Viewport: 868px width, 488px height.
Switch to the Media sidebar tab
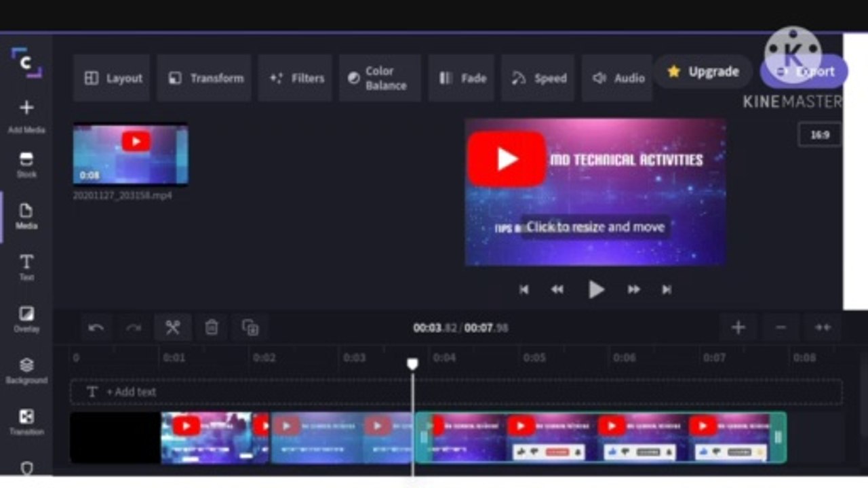[x=26, y=216]
